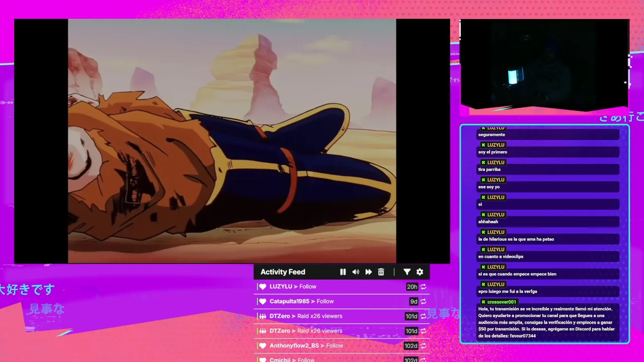Click the heart icon beside LUZYLU follow

(x=262, y=287)
